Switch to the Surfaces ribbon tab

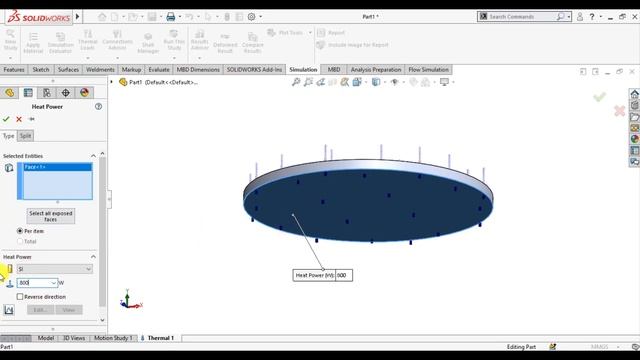(68, 70)
